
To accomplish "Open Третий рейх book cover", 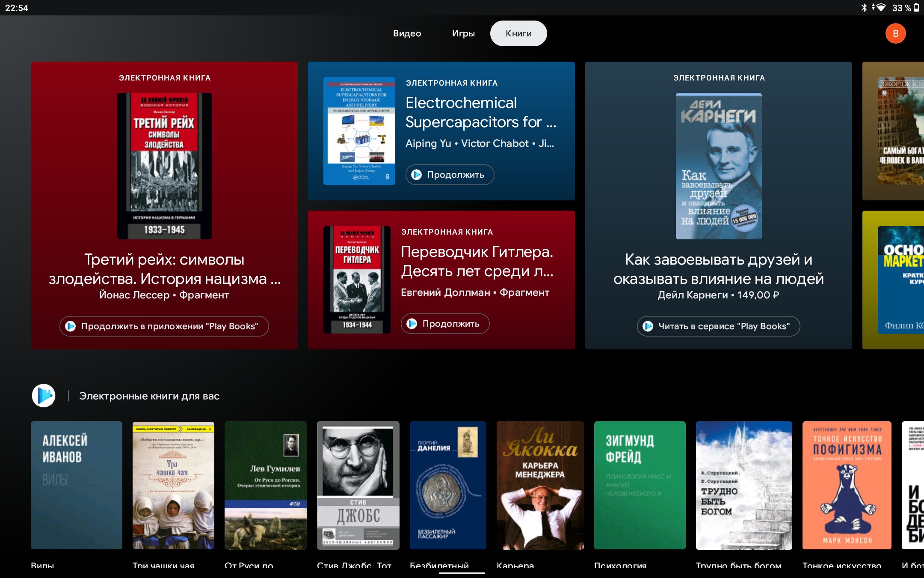I will [x=164, y=166].
